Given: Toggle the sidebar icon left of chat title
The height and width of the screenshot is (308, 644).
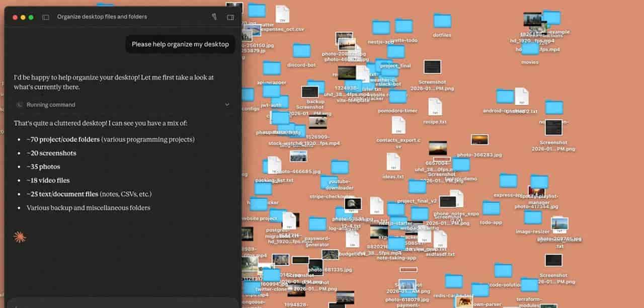Looking at the screenshot, I should click(x=46, y=17).
